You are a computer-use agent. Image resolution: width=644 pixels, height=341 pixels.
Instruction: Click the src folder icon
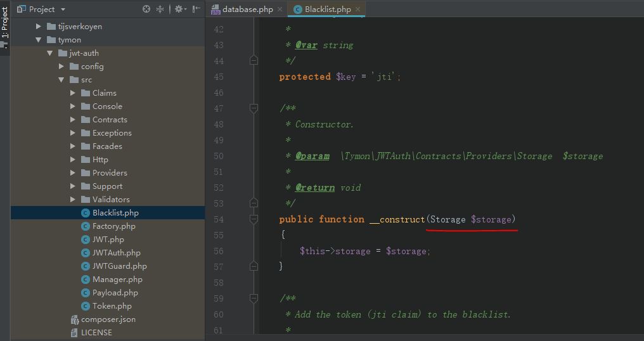click(x=74, y=80)
